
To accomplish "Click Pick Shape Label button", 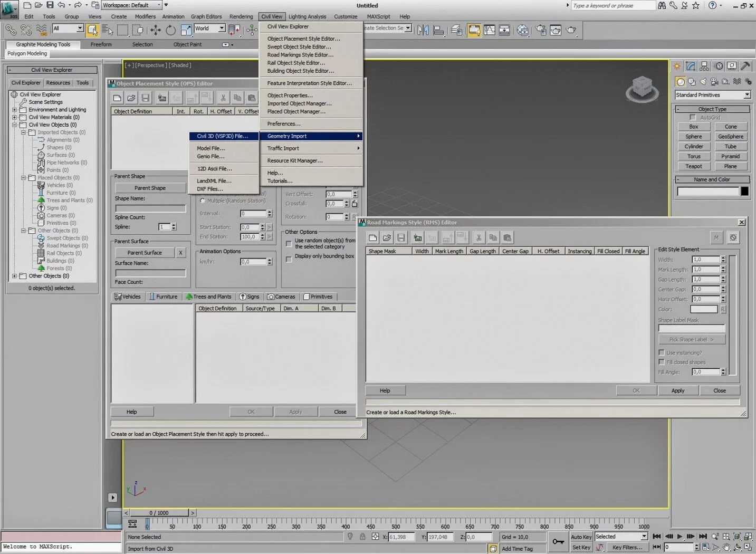I will [x=692, y=340].
